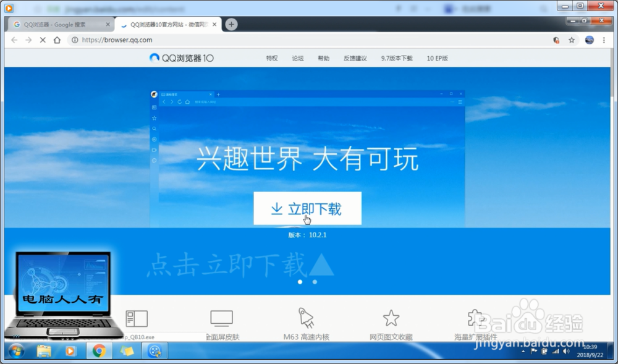Click the QQ浏览器 10 logo

(x=182, y=58)
